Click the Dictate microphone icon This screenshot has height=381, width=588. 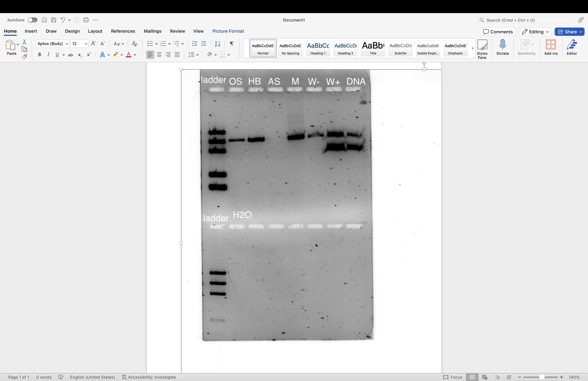pos(502,45)
